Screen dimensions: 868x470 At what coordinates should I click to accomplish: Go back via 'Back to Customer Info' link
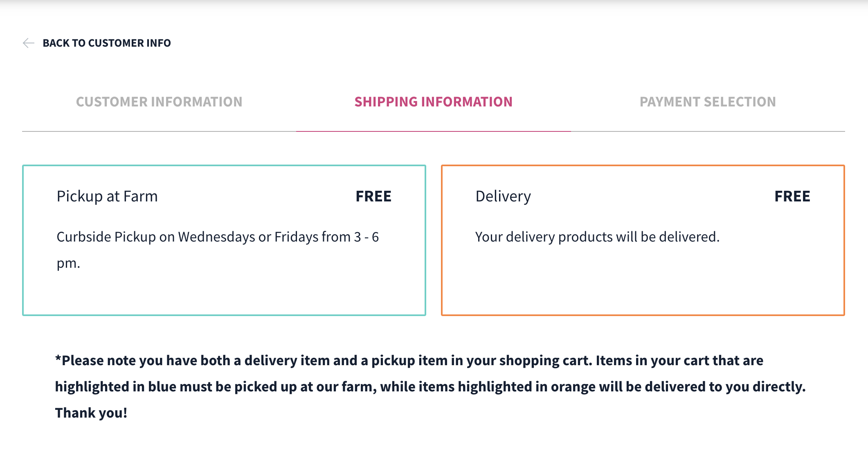point(106,43)
